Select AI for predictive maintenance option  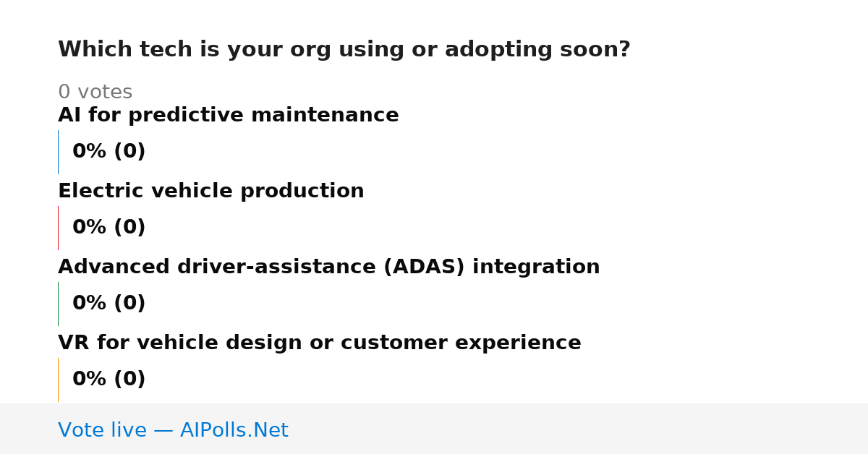(x=229, y=116)
